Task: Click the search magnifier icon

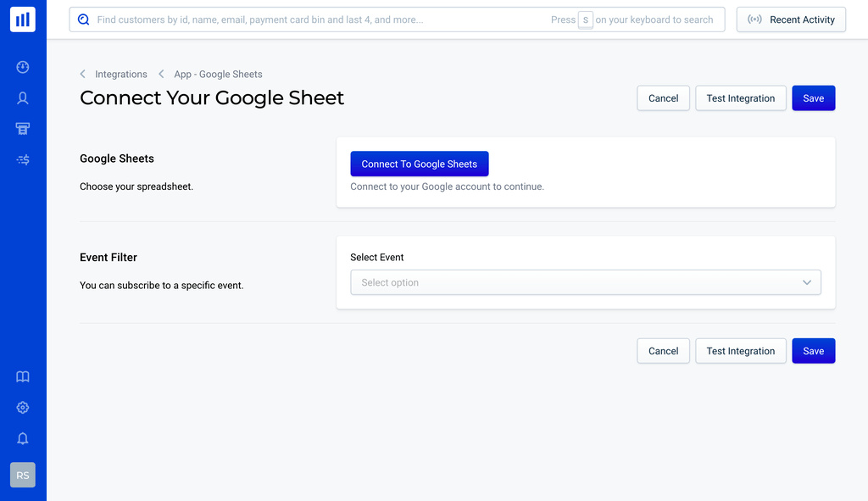Action: tap(83, 19)
